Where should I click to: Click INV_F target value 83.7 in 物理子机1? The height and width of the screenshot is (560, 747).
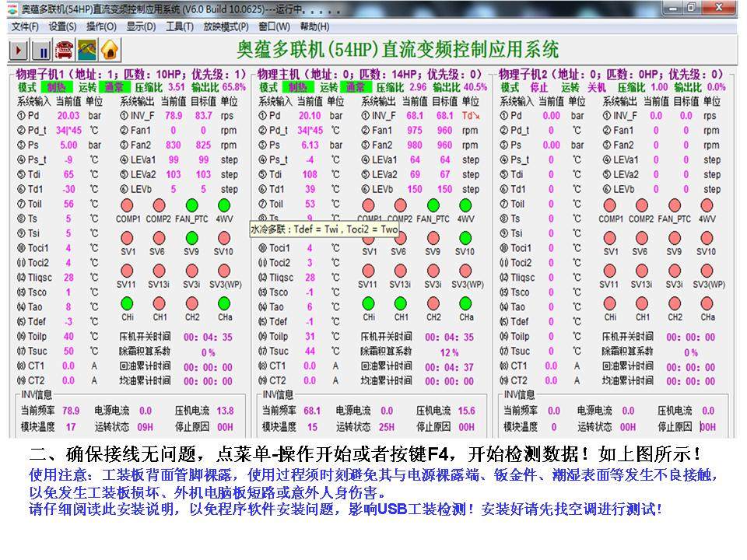203,116
